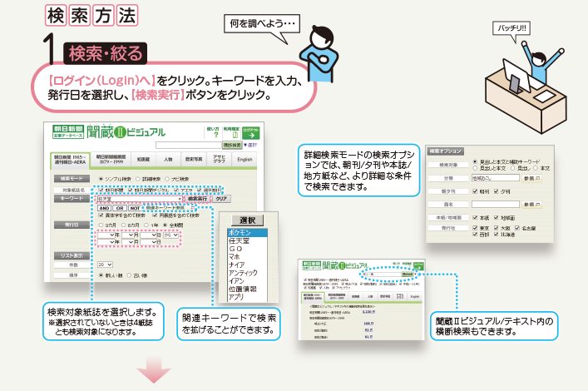
Task: Open the start-date 日 dropdown
Action: pyautogui.click(x=149, y=235)
